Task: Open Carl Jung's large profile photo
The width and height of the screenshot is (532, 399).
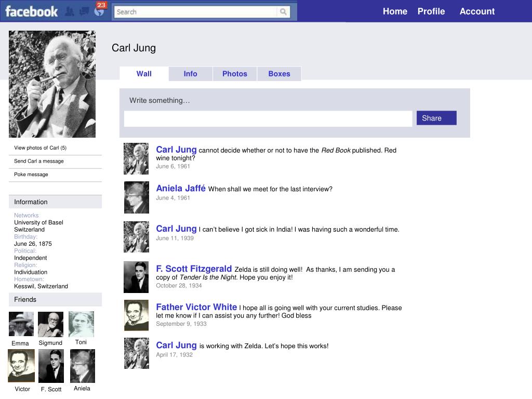Action: (x=52, y=84)
